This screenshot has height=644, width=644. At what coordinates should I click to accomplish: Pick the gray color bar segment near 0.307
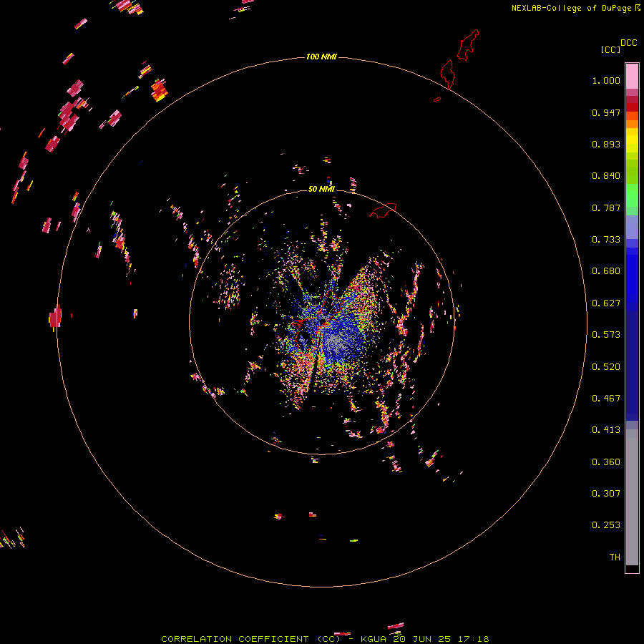coord(632,497)
